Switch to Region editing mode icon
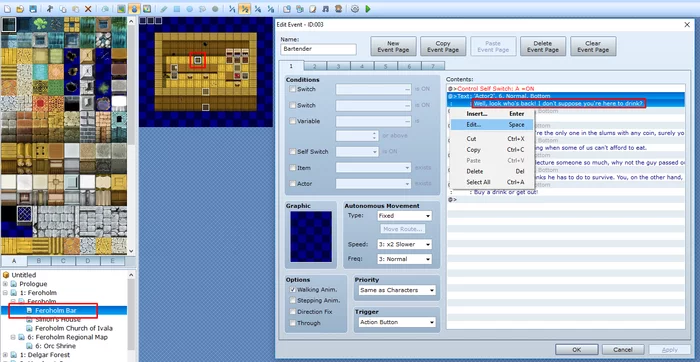The height and width of the screenshot is (362, 700). click(x=146, y=8)
